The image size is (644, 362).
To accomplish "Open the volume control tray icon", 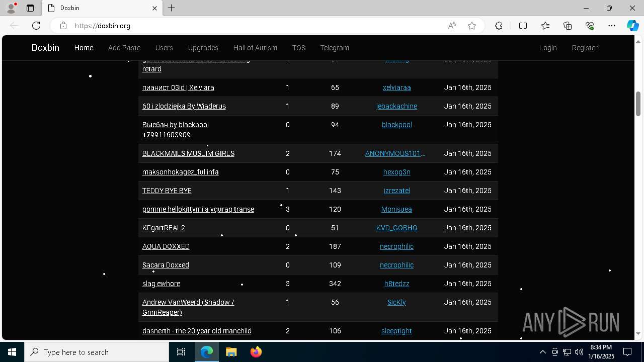I will [579, 352].
